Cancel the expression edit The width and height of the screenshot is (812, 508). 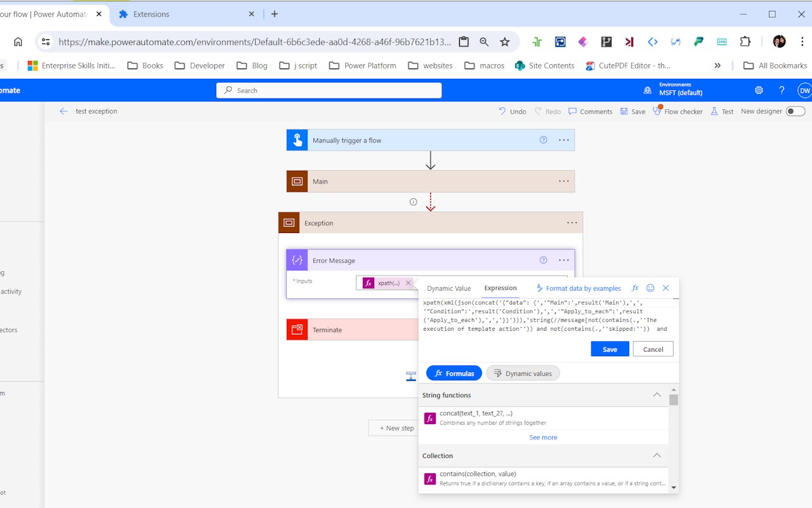tap(653, 349)
